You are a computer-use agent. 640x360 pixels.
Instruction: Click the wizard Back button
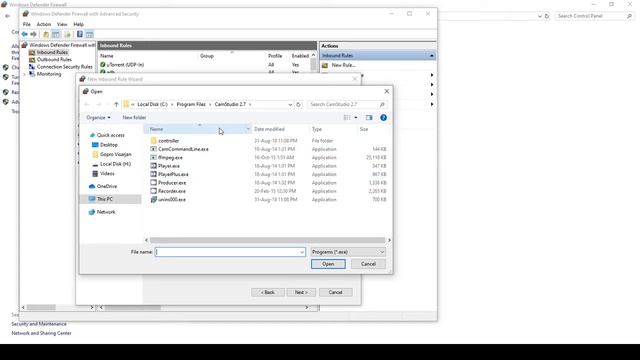pyautogui.click(x=268, y=292)
